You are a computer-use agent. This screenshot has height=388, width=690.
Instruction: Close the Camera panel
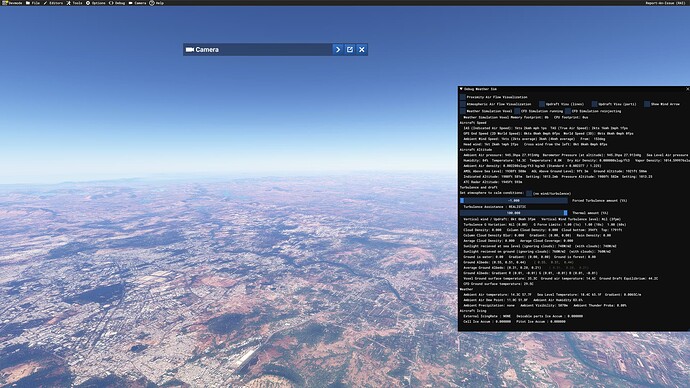tap(362, 50)
